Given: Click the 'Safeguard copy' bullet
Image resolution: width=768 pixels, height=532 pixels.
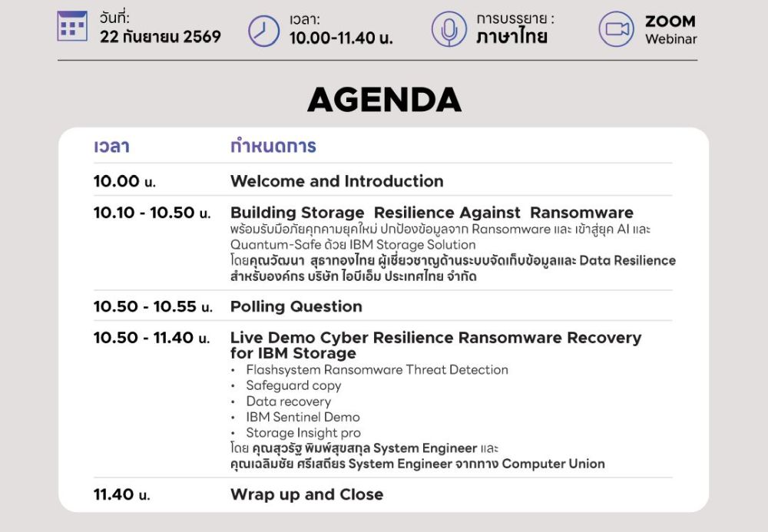Looking at the screenshot, I should (293, 385).
